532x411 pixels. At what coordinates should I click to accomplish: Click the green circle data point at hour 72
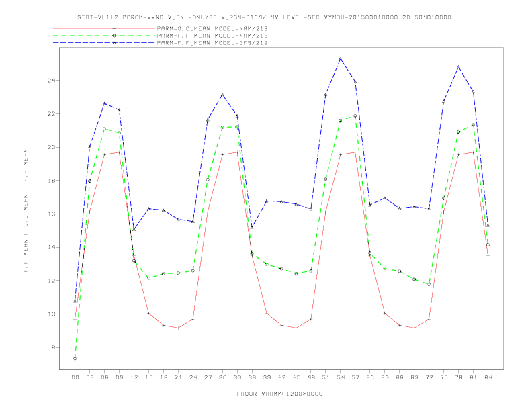pos(429,284)
